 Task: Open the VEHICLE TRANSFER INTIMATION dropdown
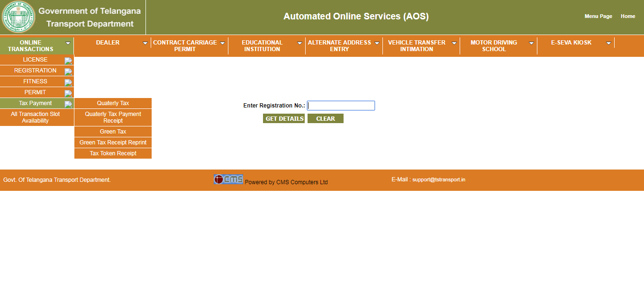click(454, 43)
